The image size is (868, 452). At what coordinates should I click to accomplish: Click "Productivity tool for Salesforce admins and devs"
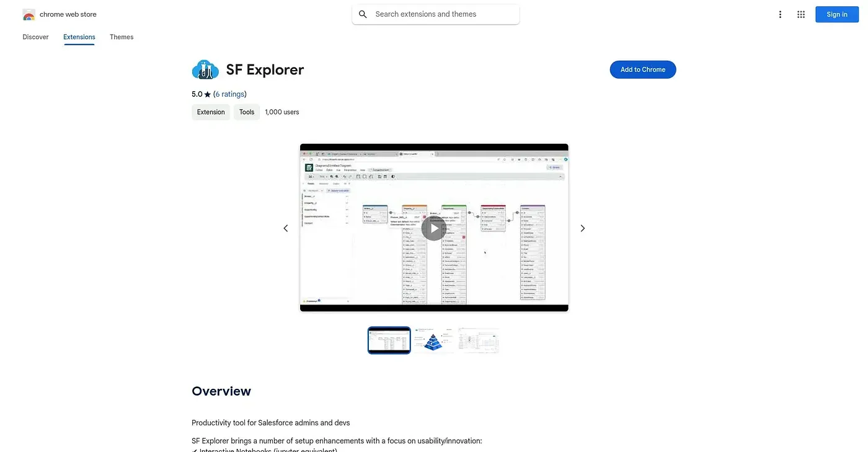tap(271, 423)
